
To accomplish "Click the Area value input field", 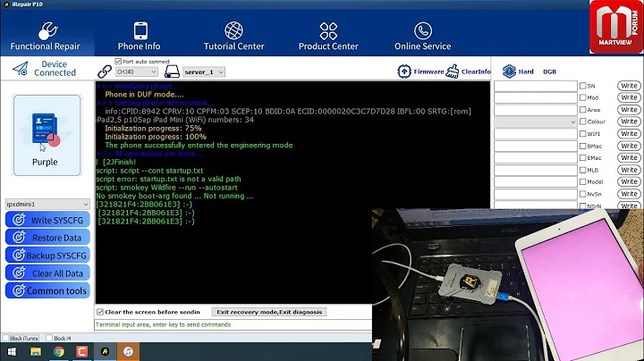I will (x=536, y=110).
